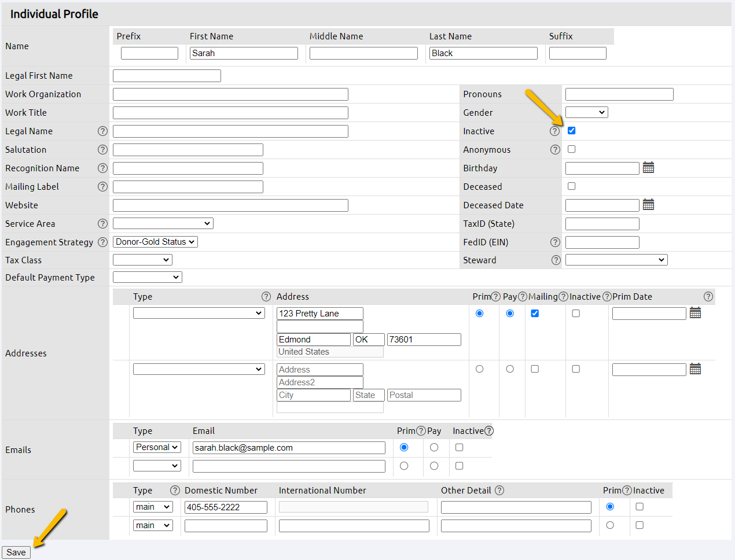Open the Birthday calendar date picker
Viewport: 735px width, 560px height.
[648, 167]
